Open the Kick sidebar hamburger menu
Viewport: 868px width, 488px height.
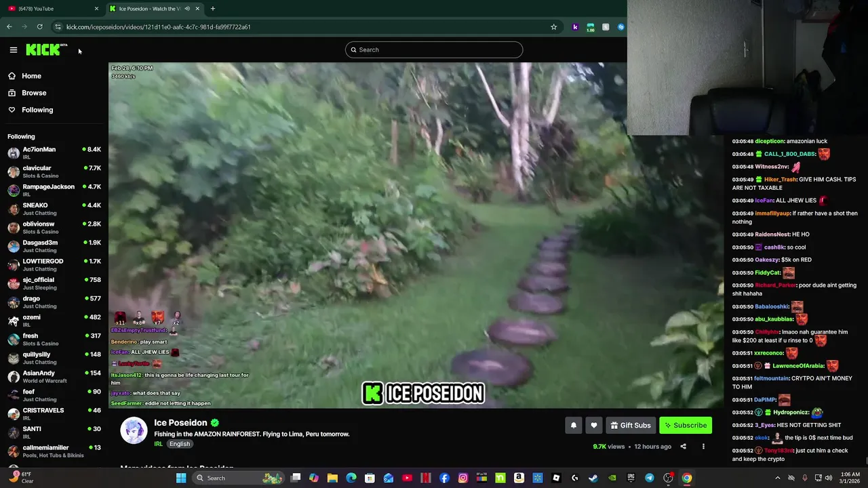[x=13, y=49]
